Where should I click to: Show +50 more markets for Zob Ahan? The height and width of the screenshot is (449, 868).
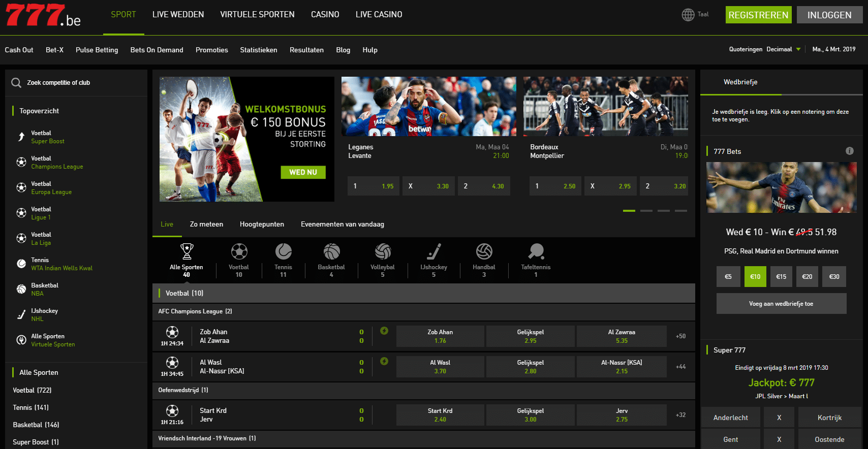pos(680,336)
